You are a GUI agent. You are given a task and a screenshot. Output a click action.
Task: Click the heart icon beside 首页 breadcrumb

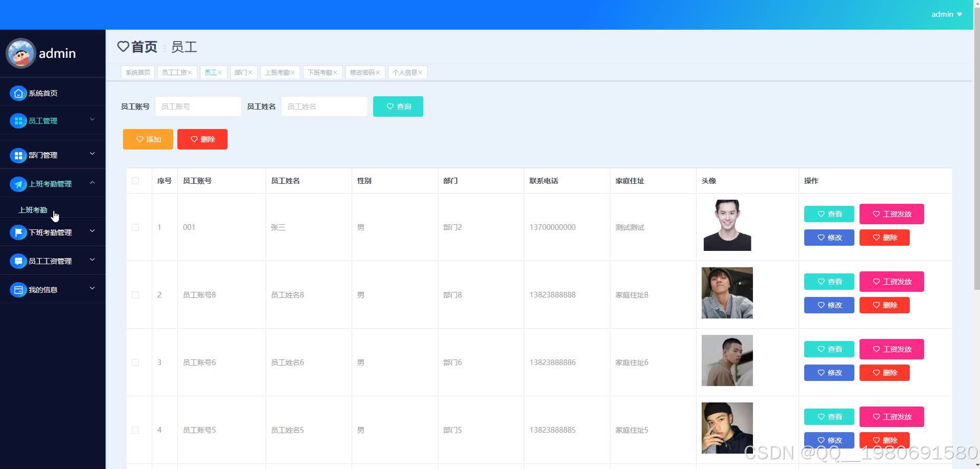click(122, 47)
